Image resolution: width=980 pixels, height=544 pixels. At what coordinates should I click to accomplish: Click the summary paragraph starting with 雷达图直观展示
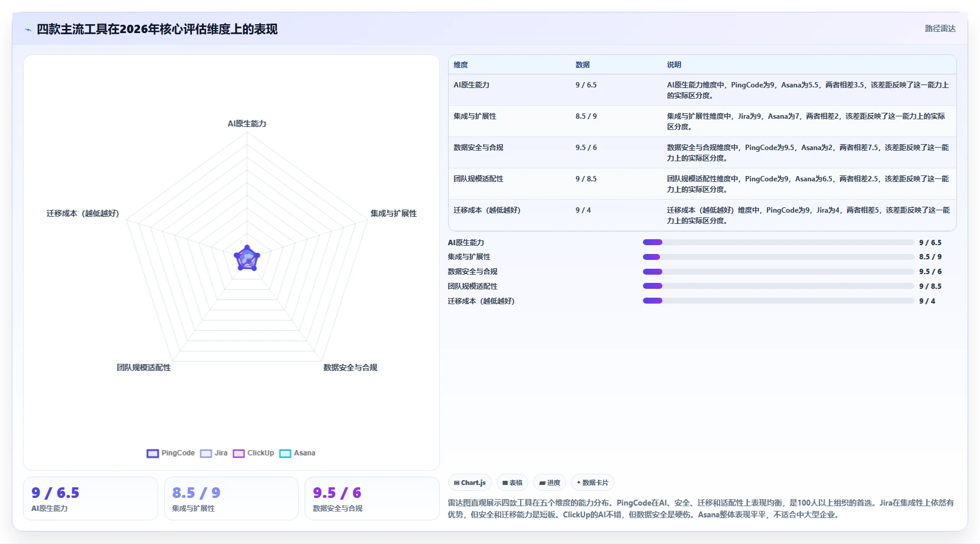[x=701, y=509]
